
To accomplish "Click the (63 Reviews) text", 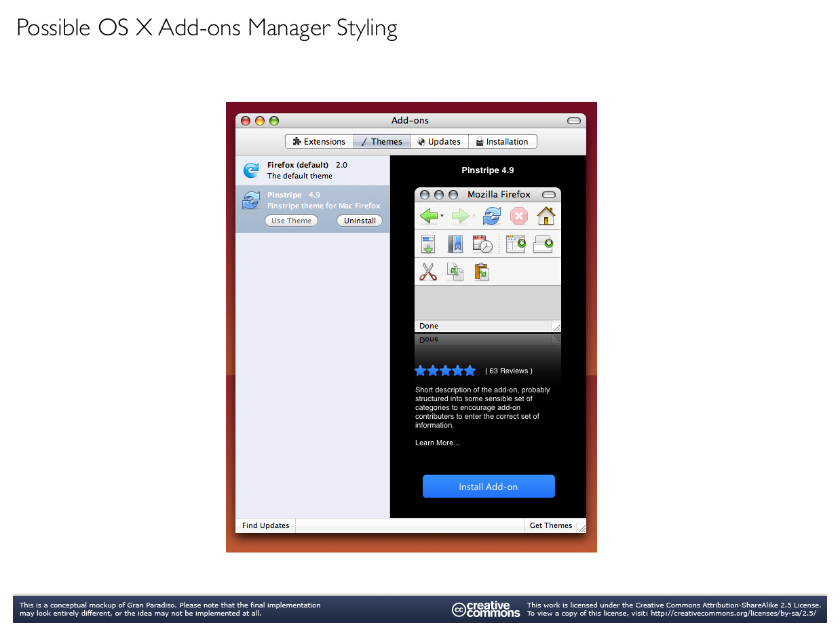I will [x=509, y=371].
